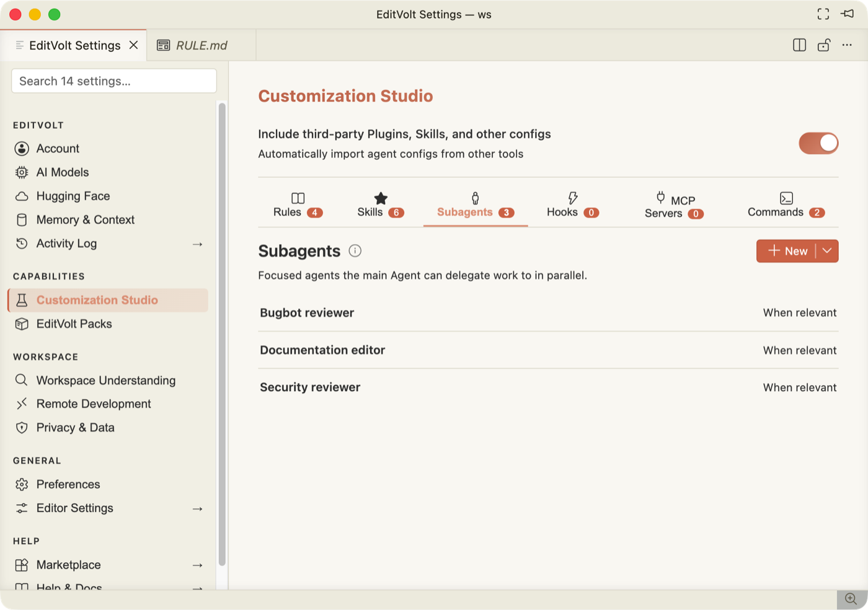This screenshot has width=868, height=610.
Task: Click the split editor icon
Action: (x=800, y=45)
